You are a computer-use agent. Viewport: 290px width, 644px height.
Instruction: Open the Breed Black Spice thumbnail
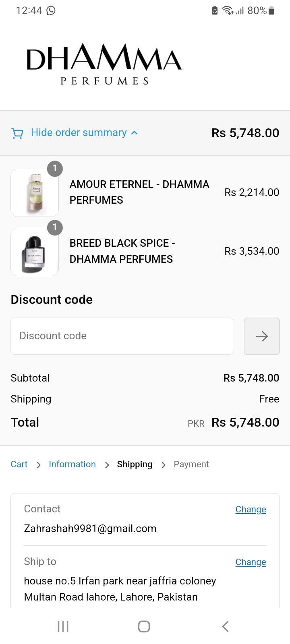coord(35,252)
